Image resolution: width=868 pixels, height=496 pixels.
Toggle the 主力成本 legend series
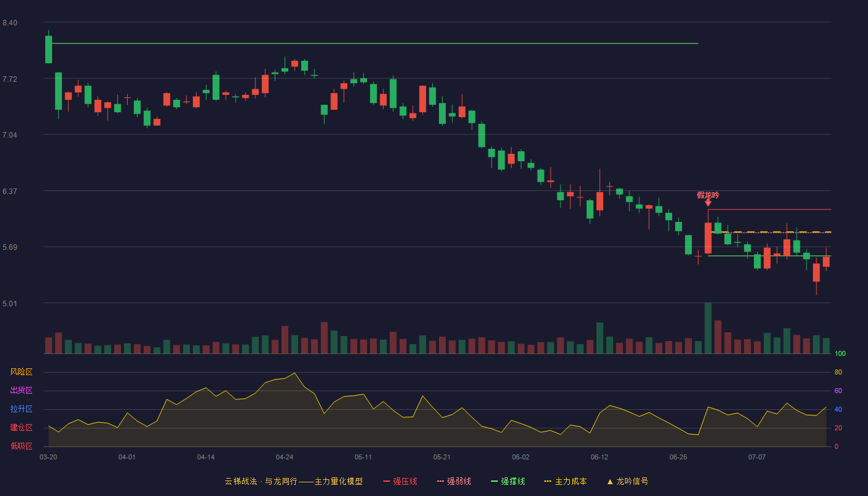coord(565,481)
